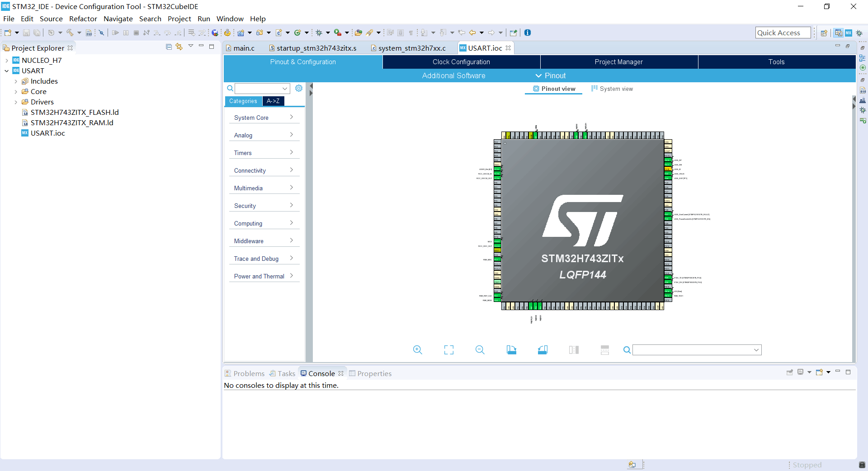The image size is (868, 471).
Task: Collapse the USART project tree
Action: pyautogui.click(x=6, y=71)
